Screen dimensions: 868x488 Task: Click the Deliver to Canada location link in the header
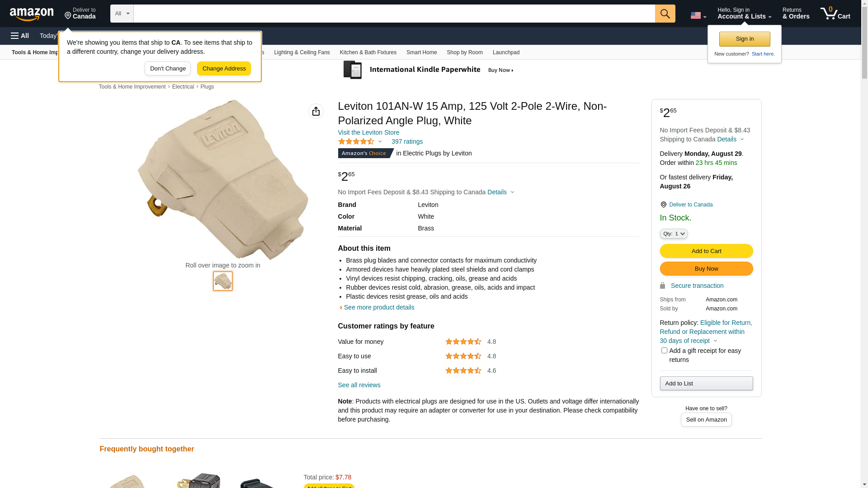(80, 14)
